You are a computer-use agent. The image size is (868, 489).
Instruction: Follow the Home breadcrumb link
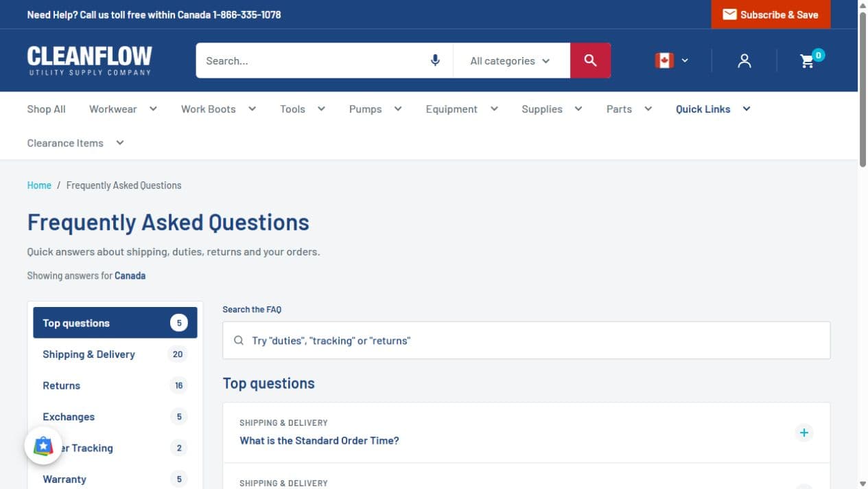click(39, 185)
